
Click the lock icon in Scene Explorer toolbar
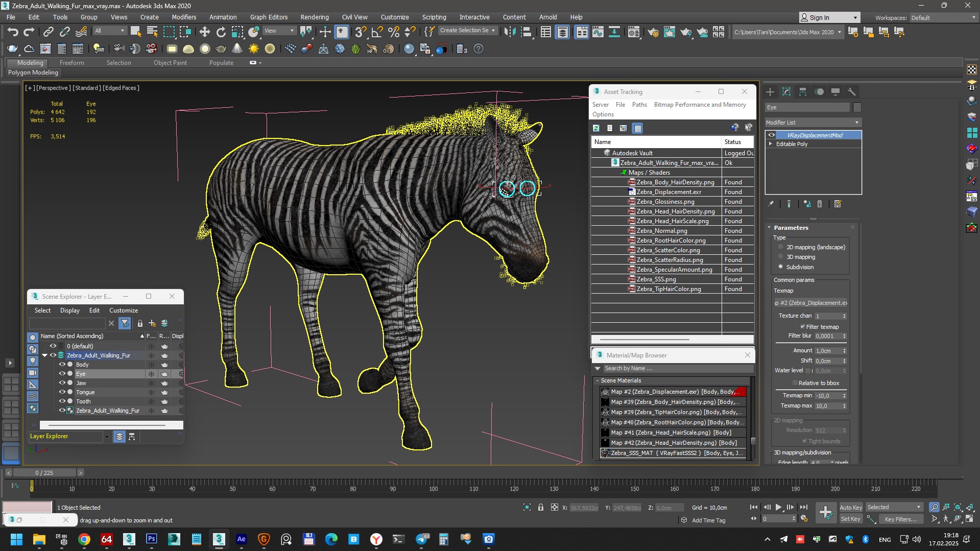(x=140, y=323)
